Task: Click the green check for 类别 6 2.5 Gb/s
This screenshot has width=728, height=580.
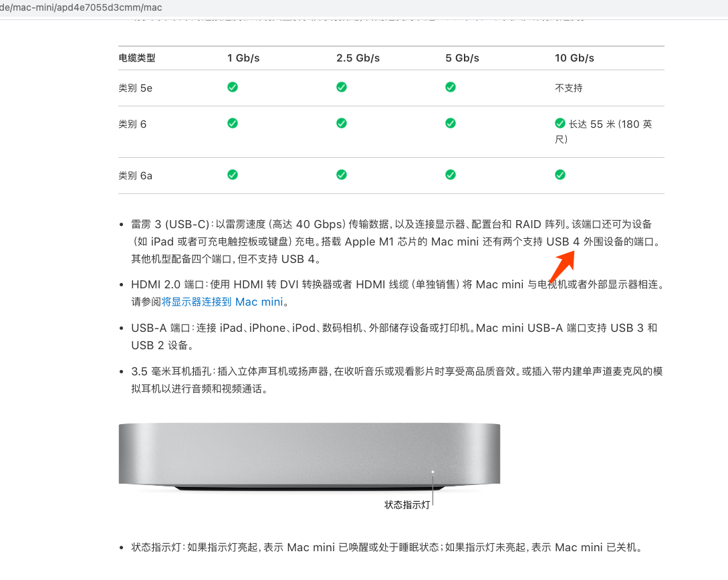Action: [342, 123]
